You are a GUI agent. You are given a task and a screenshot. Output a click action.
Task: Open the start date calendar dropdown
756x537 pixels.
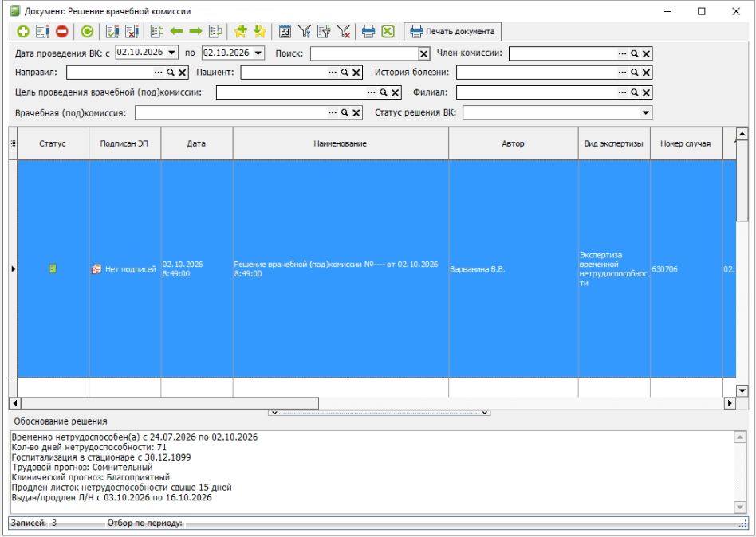point(172,53)
